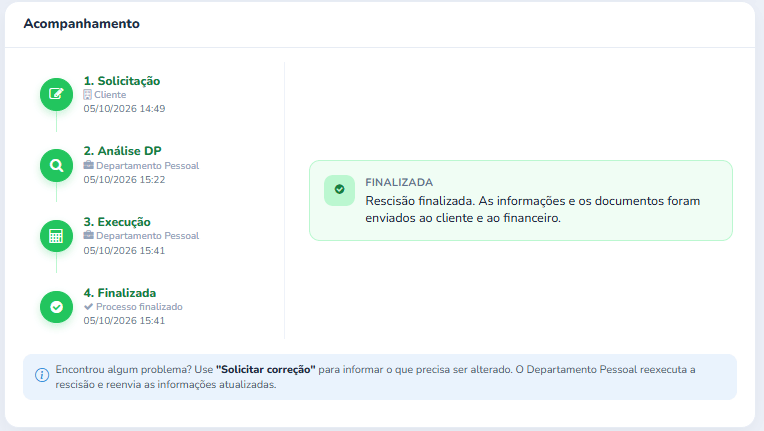Click the Execução timestamp 05/10/2026 15:41
Screen dimensions: 764x431
124,250
